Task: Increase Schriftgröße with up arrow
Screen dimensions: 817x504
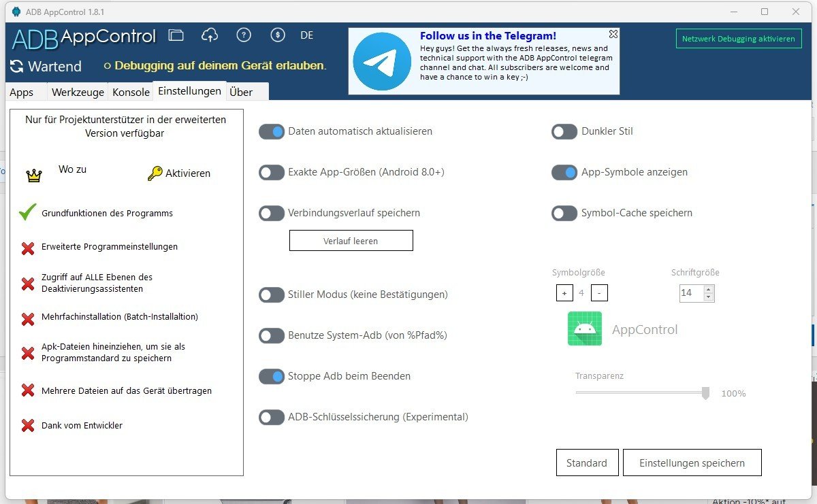Action: tap(709, 289)
